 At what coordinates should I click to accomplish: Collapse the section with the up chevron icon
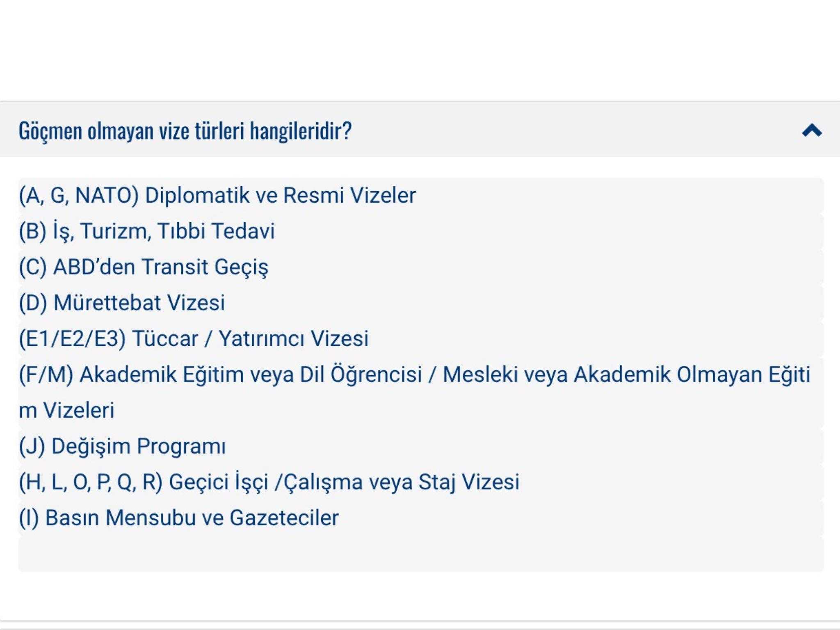point(812,130)
